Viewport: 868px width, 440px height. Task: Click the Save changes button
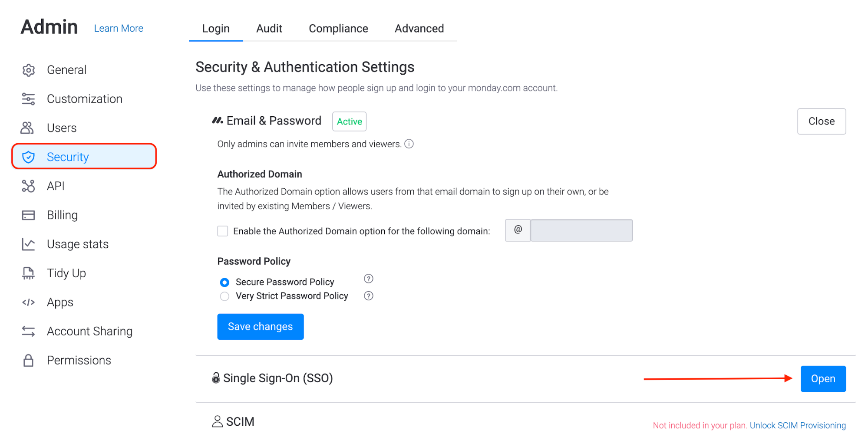(x=261, y=327)
